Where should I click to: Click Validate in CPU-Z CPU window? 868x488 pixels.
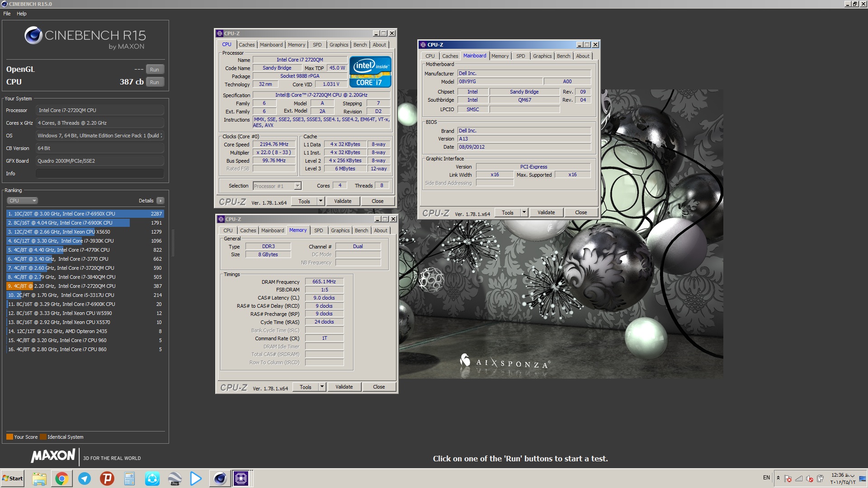tap(343, 201)
